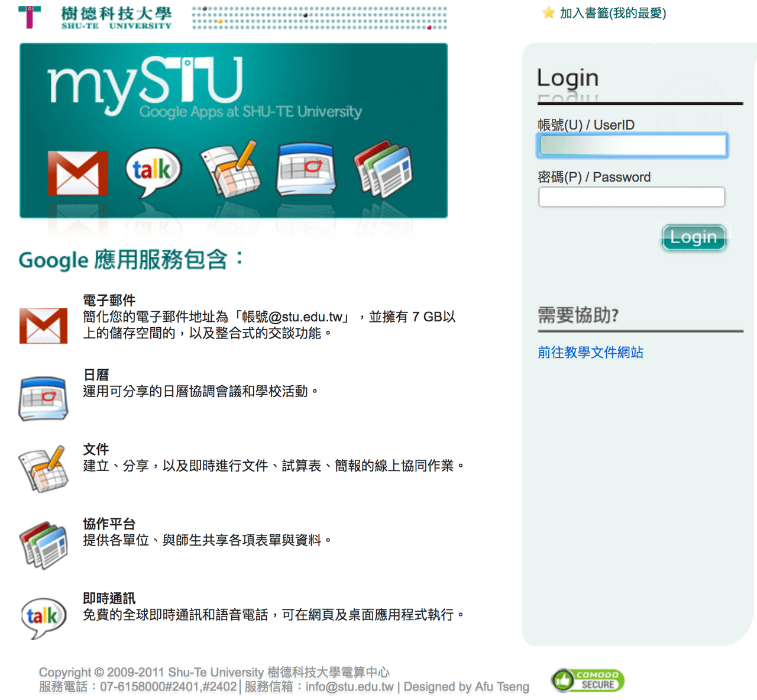Click the Calendar icon beside 日曆
This screenshot has width=757, height=700.
(x=43, y=399)
